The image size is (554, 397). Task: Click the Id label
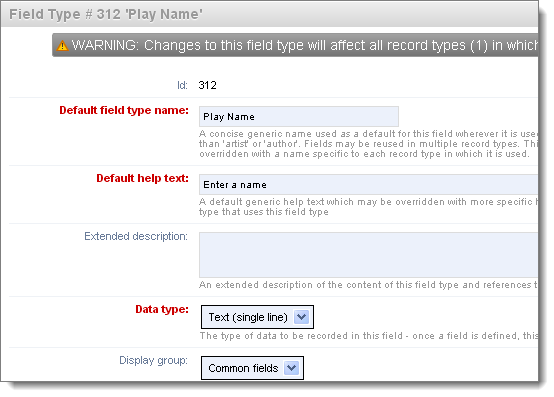[182, 85]
